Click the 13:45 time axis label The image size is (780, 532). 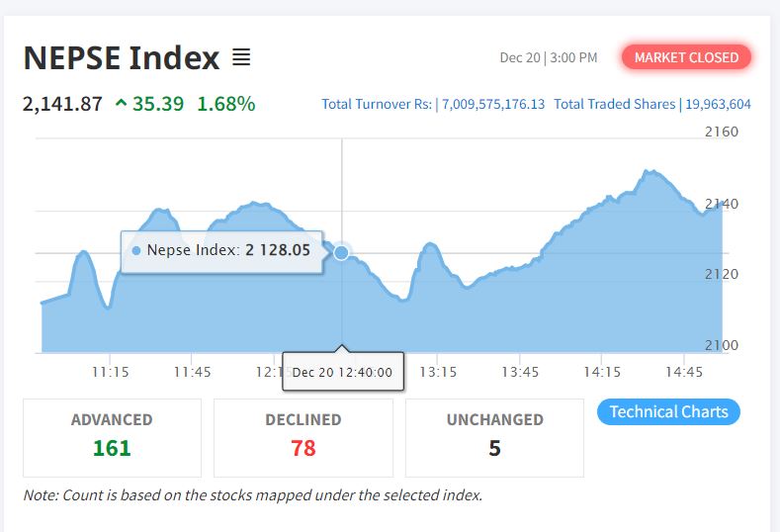520,372
